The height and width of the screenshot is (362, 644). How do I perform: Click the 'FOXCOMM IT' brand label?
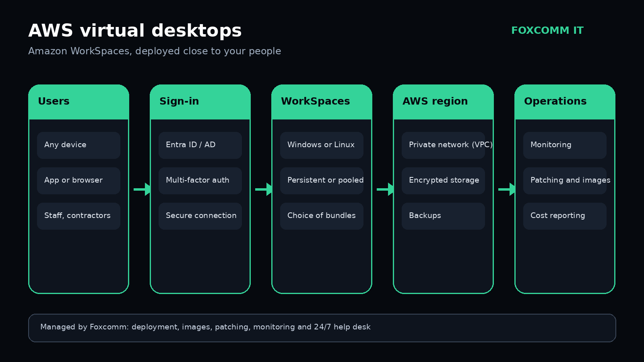[x=547, y=31]
